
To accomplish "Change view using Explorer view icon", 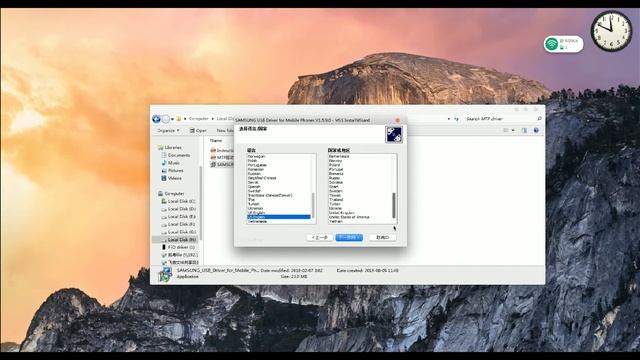I will 506,130.
